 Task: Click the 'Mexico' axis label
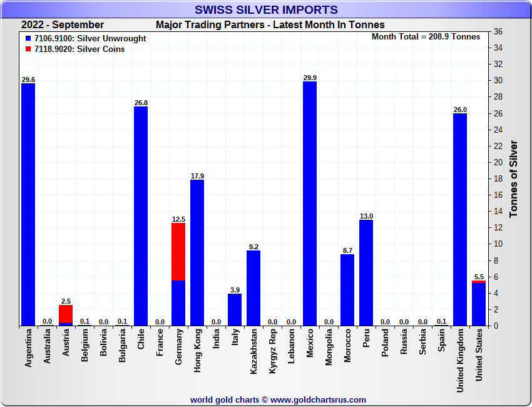pyautogui.click(x=310, y=343)
